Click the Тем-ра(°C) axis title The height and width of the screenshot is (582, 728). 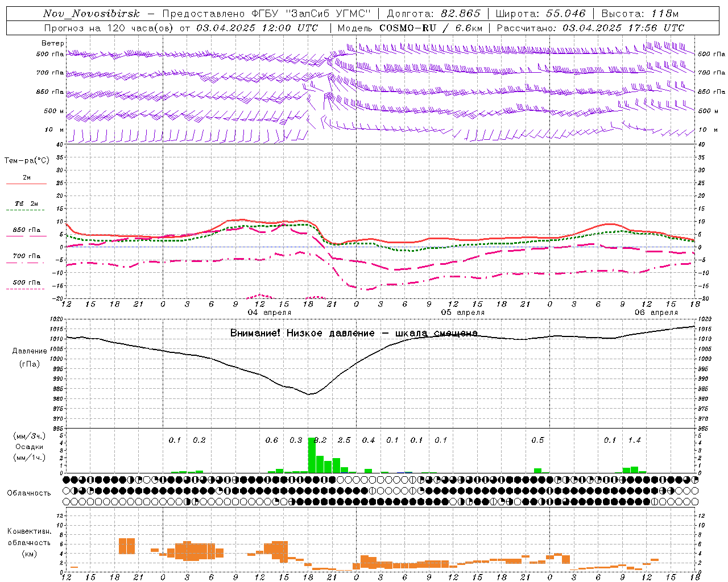click(27, 161)
